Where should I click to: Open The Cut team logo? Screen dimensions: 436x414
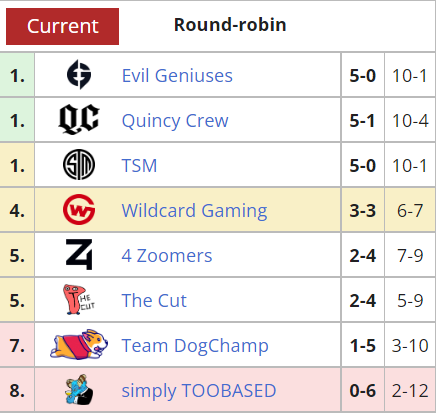(x=79, y=299)
